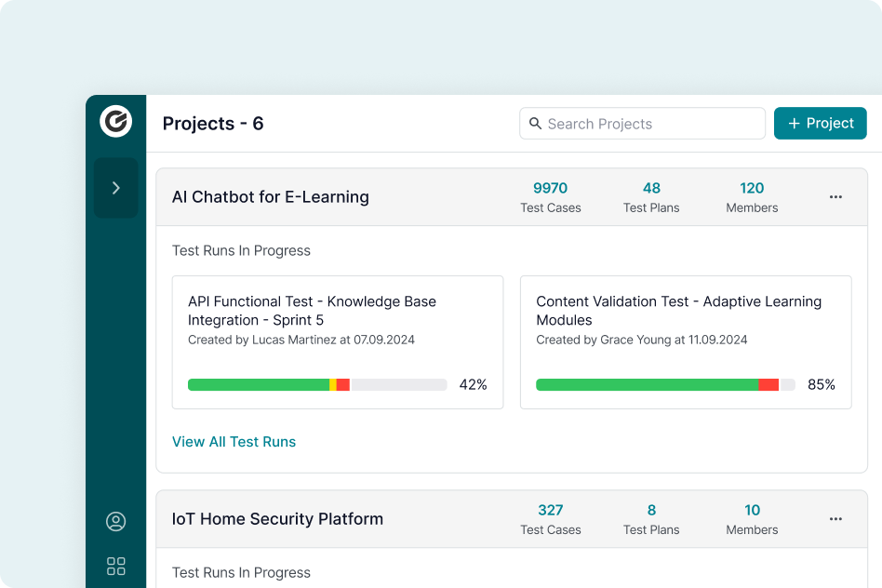Open the API Functional Test run card
The image size is (882, 588).
338,342
